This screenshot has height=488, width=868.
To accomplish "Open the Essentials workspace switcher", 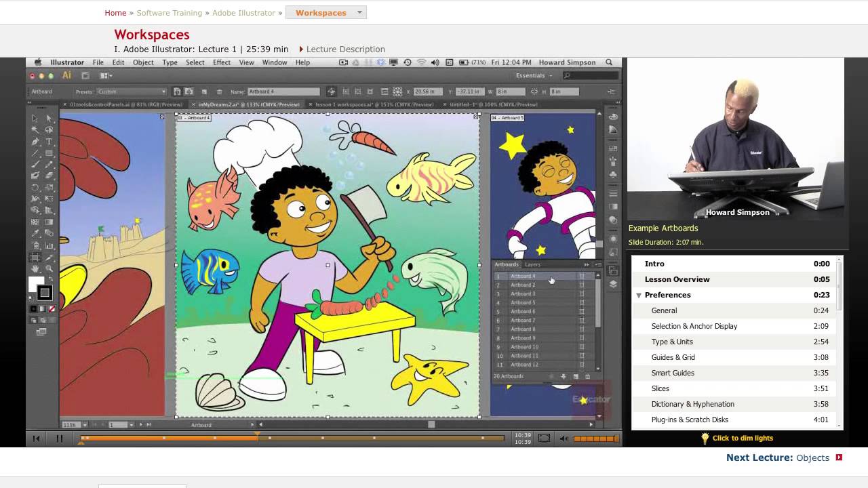I will click(x=534, y=75).
